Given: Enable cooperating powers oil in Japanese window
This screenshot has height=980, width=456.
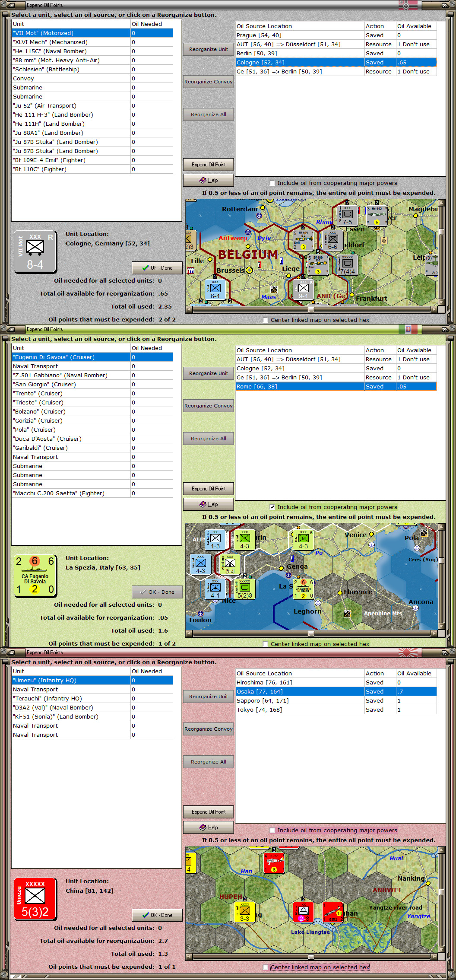Looking at the screenshot, I should click(x=272, y=830).
